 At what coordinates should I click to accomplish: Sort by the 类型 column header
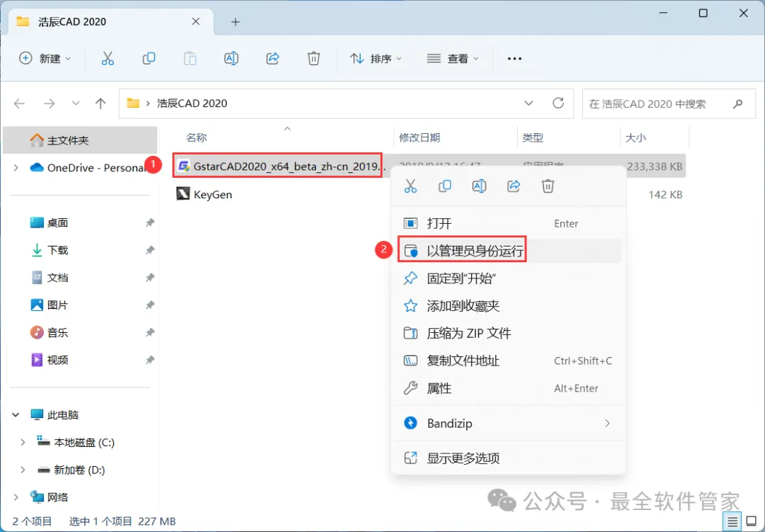coord(533,137)
